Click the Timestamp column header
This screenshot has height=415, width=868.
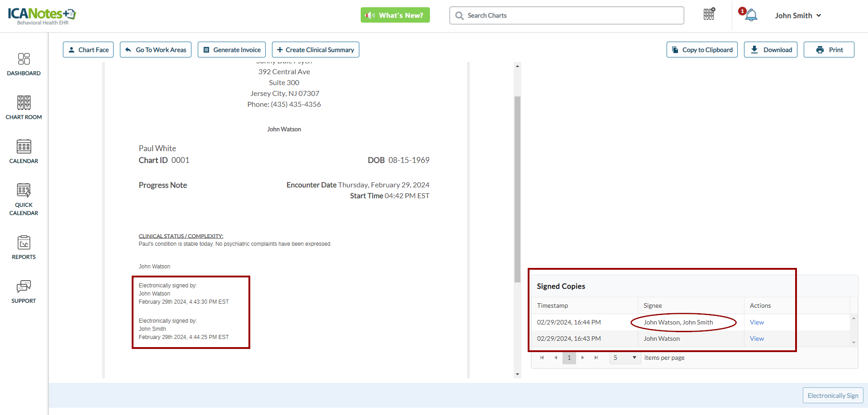point(584,305)
